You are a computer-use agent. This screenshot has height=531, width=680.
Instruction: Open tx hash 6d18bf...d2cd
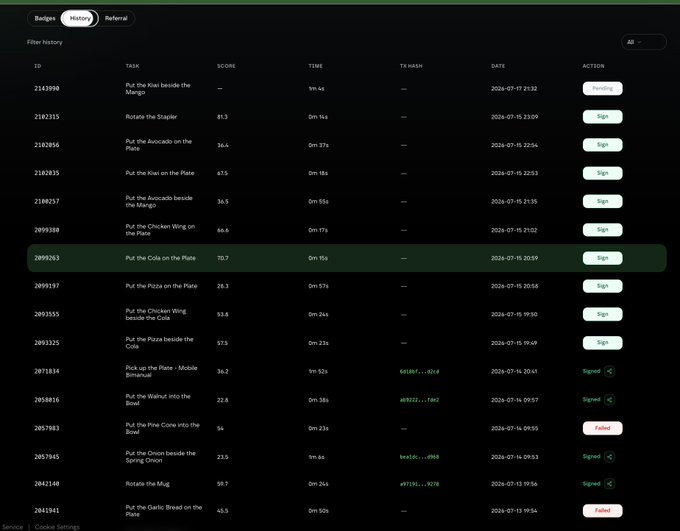(419, 372)
